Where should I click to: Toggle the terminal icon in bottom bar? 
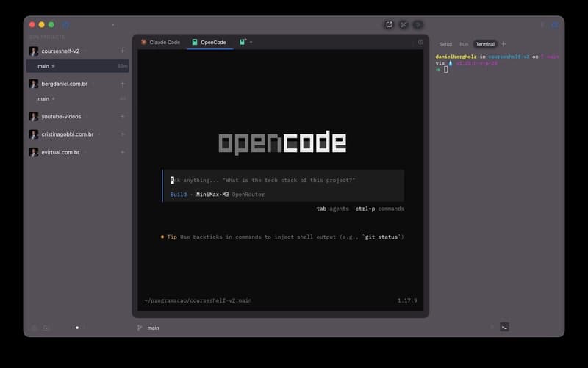click(504, 327)
